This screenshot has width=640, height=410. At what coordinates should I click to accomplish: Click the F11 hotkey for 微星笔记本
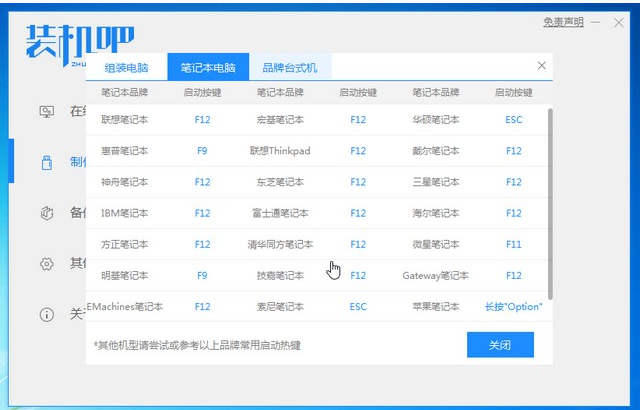pos(514,244)
